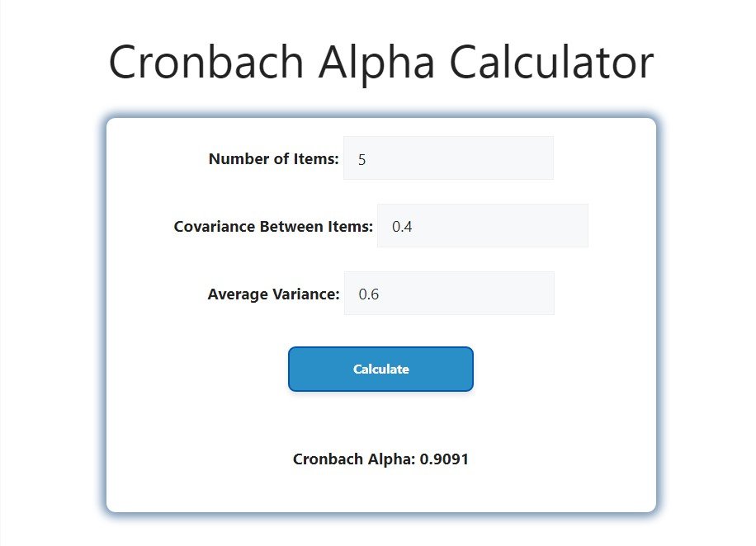Click the Covariance Between Items label

pos(272,227)
